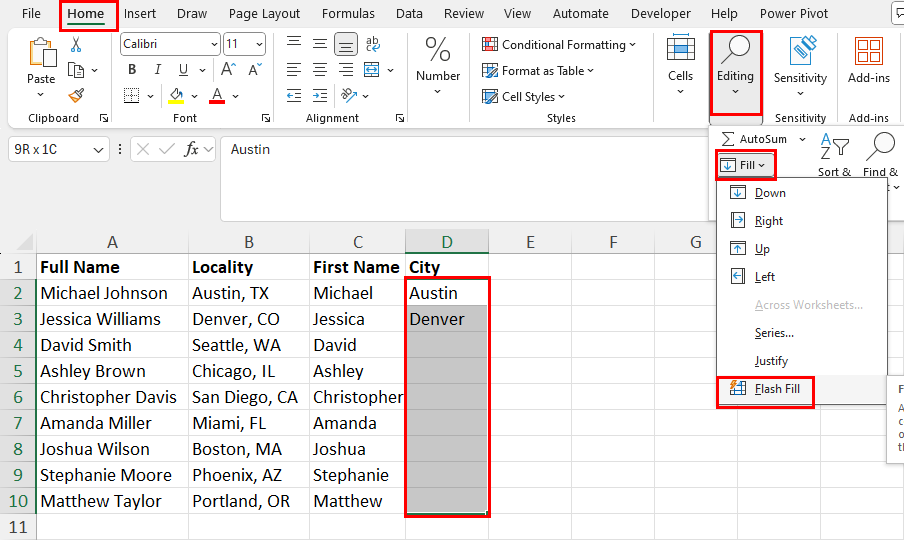Viewport: 904px width, 540px height.
Task: Click the AutoSum sigma icon
Action: click(728, 139)
